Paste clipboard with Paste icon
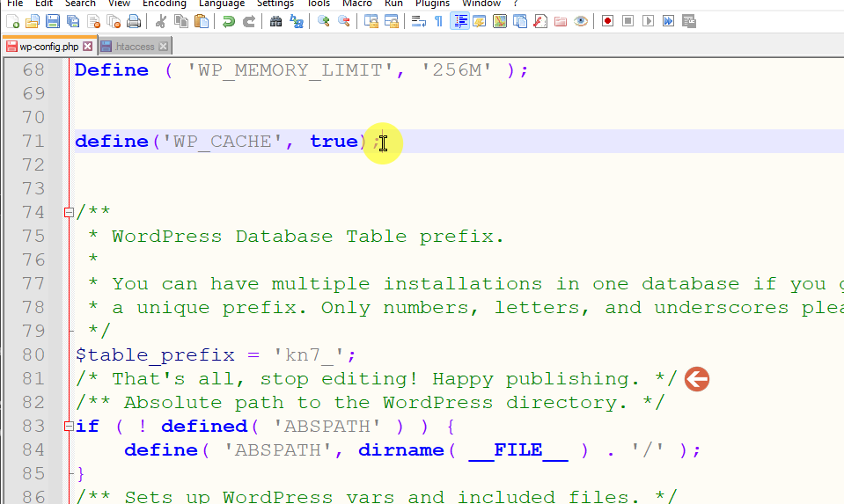This screenshot has height=504, width=844. [x=202, y=21]
